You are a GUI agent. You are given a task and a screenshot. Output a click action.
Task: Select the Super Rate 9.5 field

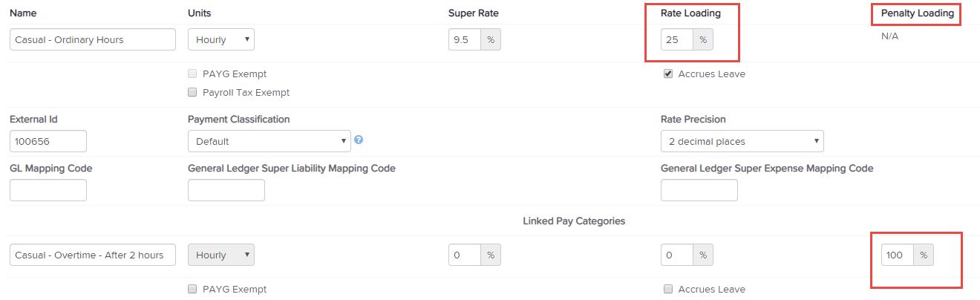[x=465, y=39]
